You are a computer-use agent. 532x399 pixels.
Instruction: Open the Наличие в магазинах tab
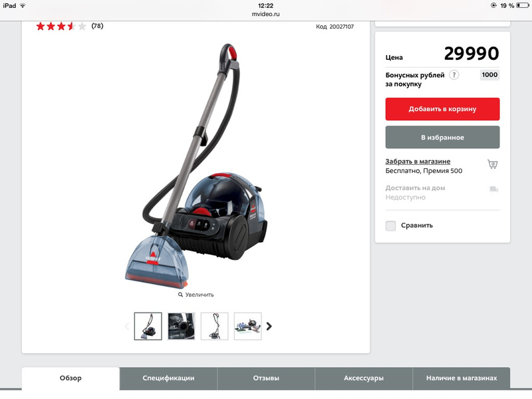(x=462, y=378)
